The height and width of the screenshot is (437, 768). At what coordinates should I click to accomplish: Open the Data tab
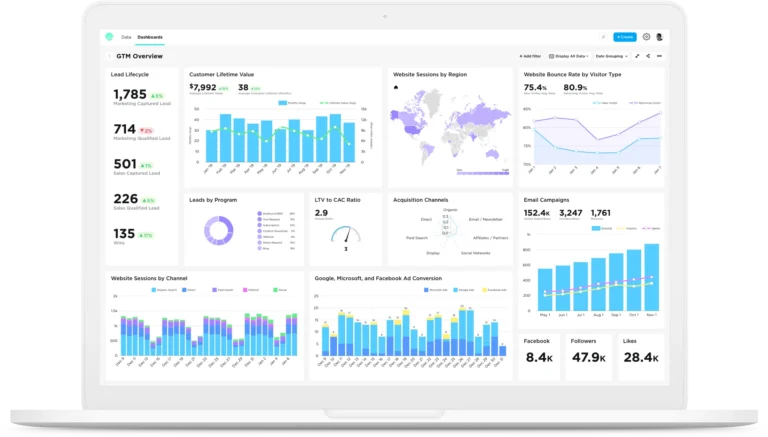[x=126, y=37]
